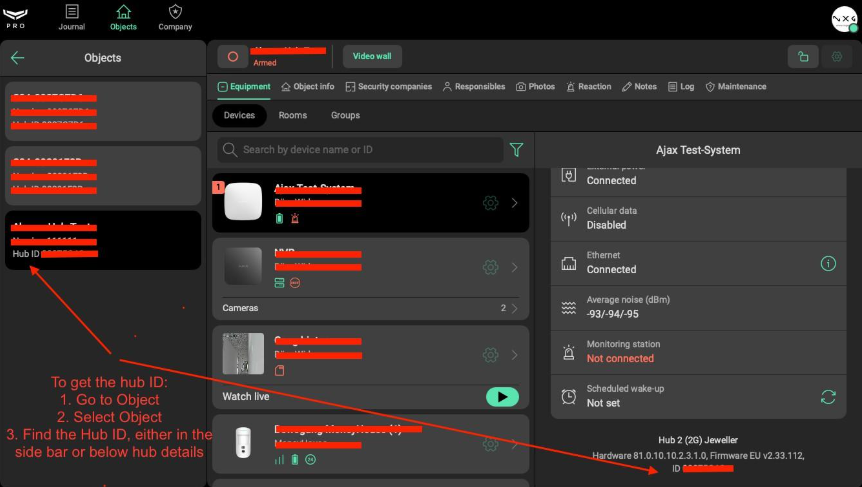Select the Rooms sub-tab
862x487 pixels.
coord(292,115)
